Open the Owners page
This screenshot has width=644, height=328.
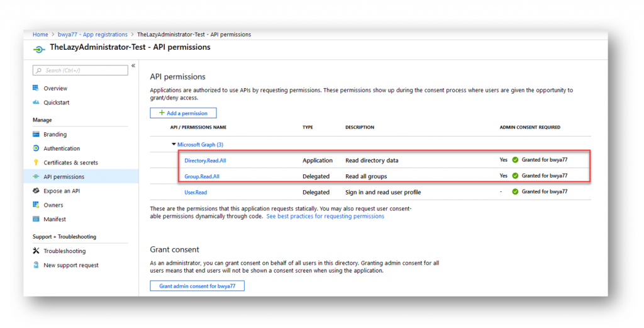(53, 205)
